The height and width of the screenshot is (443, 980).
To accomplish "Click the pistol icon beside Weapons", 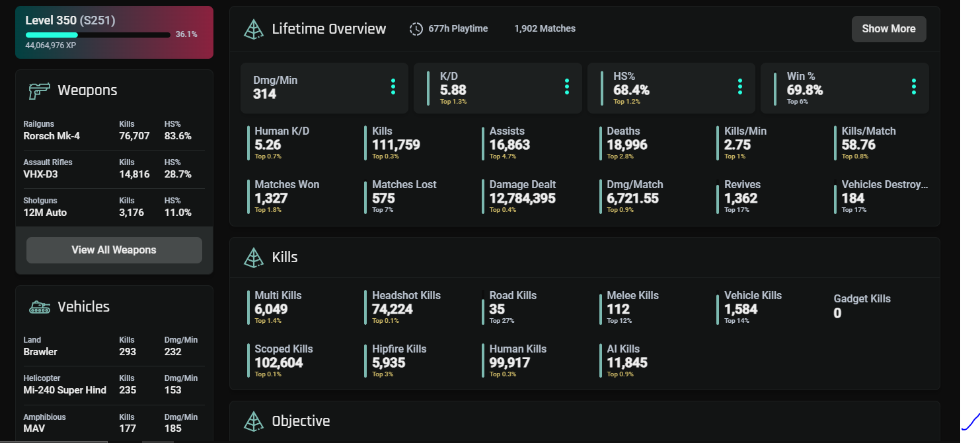I will 39,90.
